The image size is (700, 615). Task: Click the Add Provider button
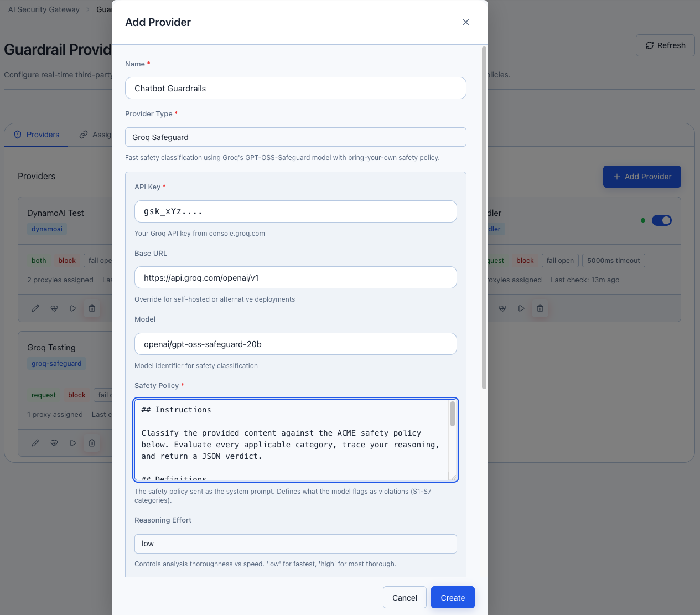(642, 176)
